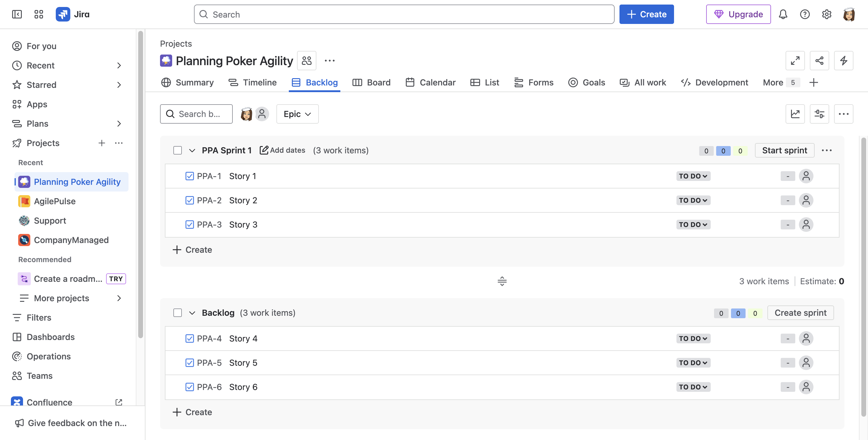Click Create sprint button
868x440 pixels.
coord(800,313)
